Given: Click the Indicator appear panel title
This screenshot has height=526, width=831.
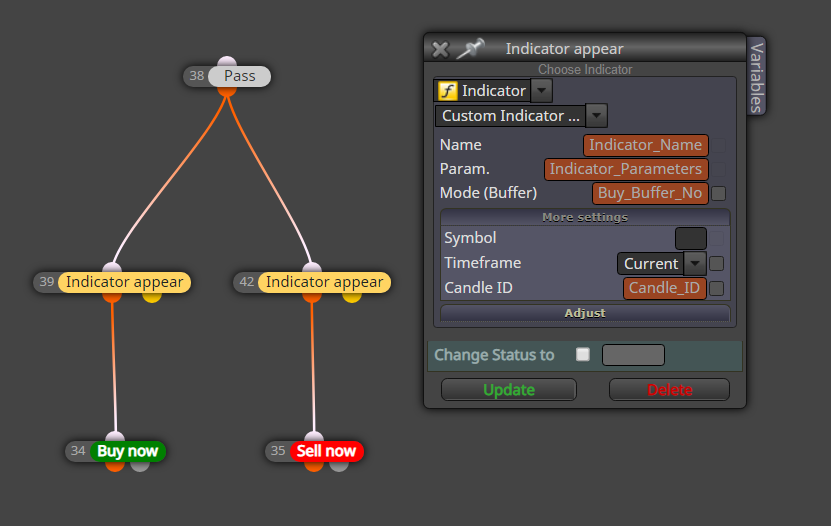Looking at the screenshot, I should (564, 49).
